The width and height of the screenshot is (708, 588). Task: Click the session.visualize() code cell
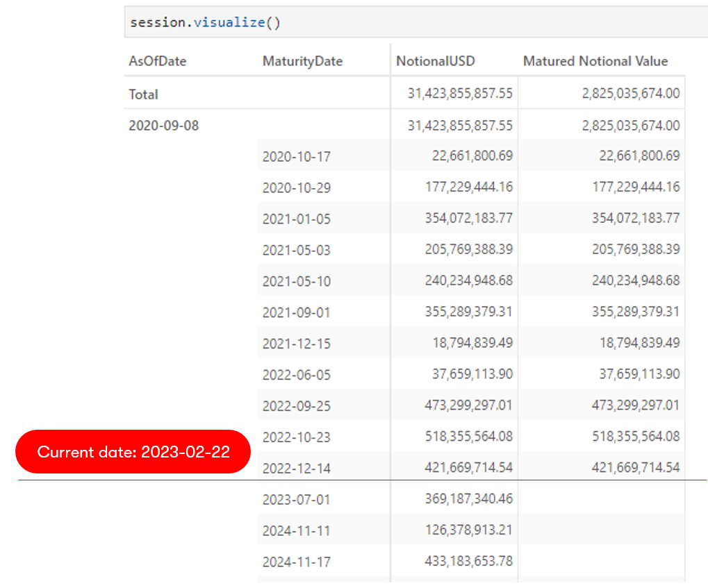tap(416, 22)
